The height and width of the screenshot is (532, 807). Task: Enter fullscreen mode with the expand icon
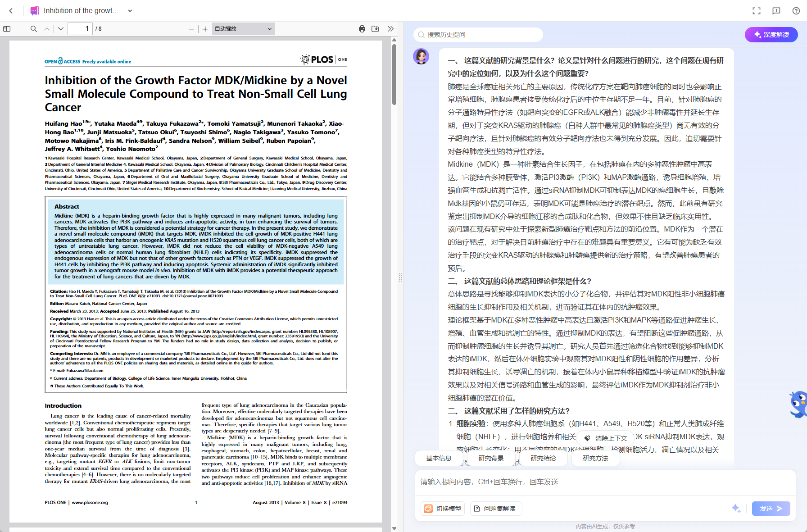coord(757,11)
